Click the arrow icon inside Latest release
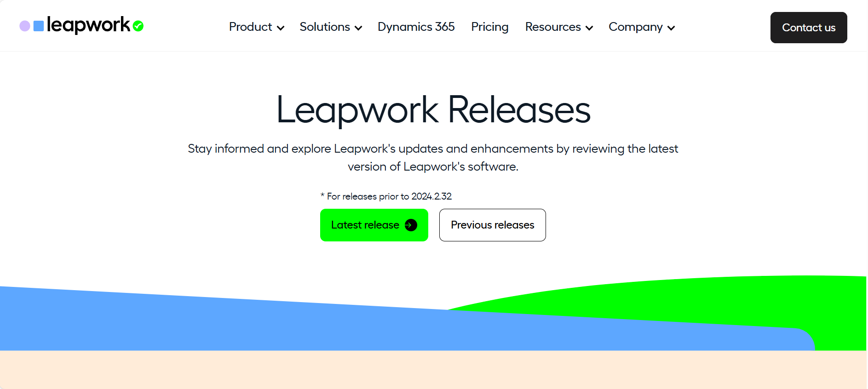This screenshot has width=868, height=389. (x=411, y=225)
